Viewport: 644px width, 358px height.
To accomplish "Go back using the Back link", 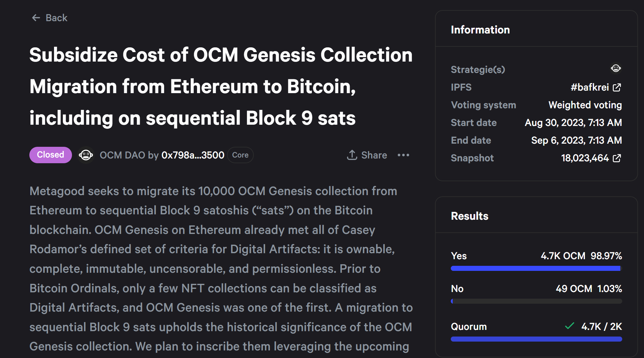I will 57,18.
